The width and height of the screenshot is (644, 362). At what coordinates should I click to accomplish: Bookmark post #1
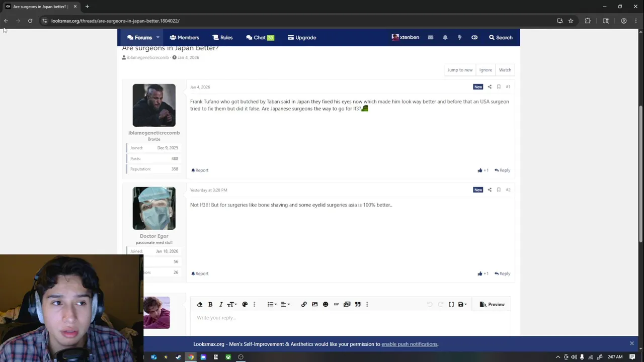(499, 87)
